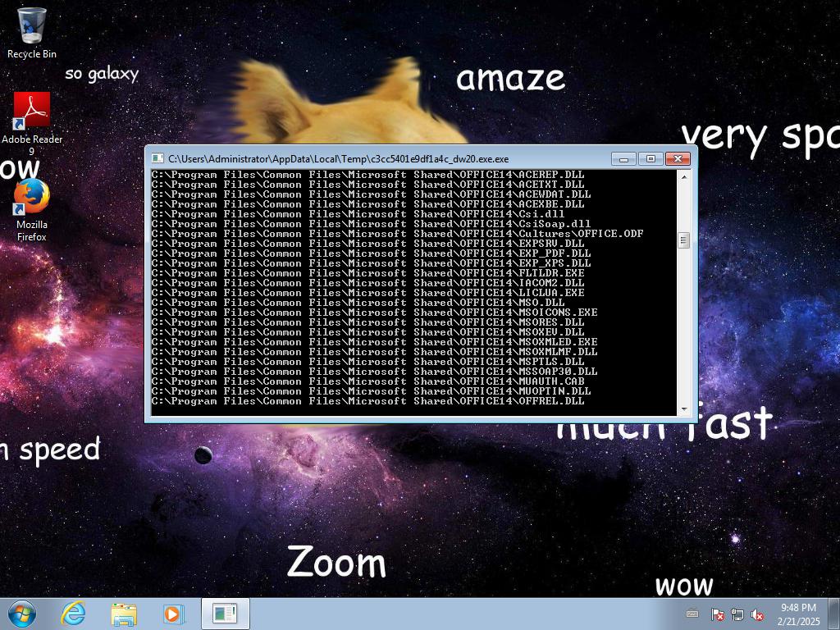Click the line ending in ACEXBE.DLL
Screen dimensions: 840x630
tap(367, 204)
